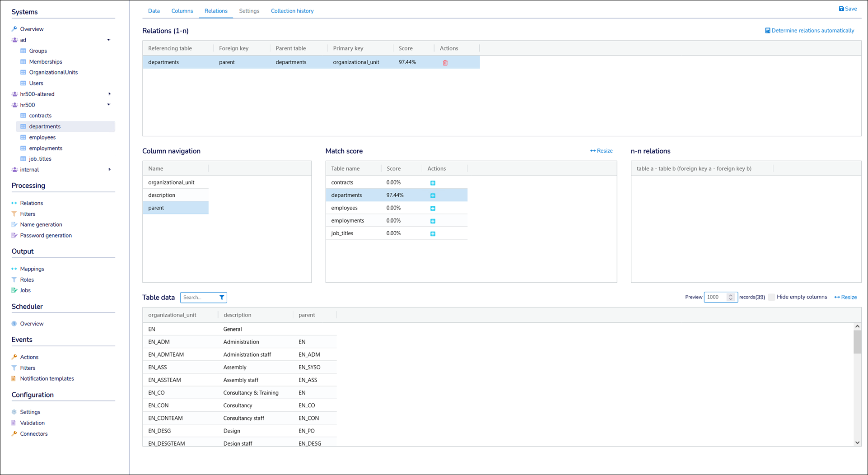
Task: Increase the Preview record count stepper
Action: click(731, 295)
